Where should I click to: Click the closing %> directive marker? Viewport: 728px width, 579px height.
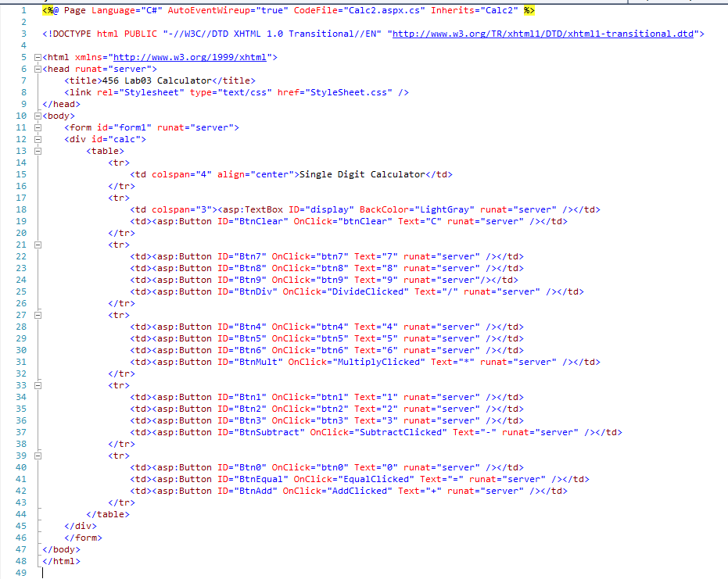point(529,10)
